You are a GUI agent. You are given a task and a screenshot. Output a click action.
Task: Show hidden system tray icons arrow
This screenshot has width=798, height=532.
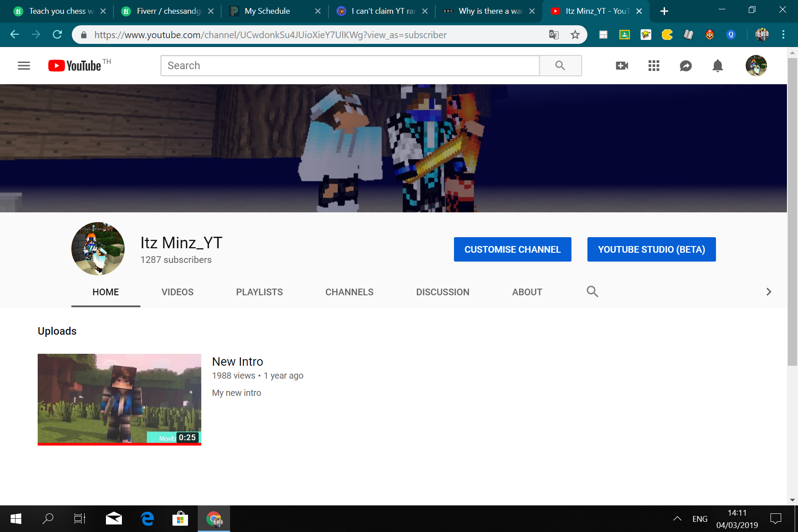pyautogui.click(x=677, y=518)
